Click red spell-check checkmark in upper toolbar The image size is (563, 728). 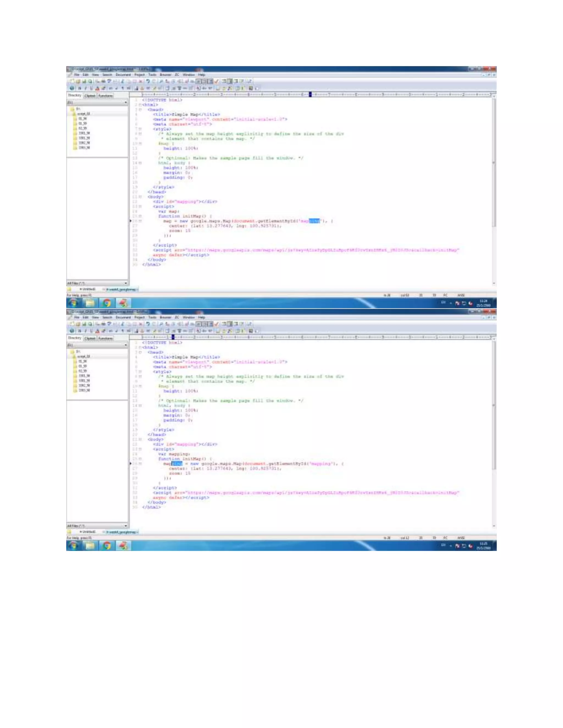point(217,81)
